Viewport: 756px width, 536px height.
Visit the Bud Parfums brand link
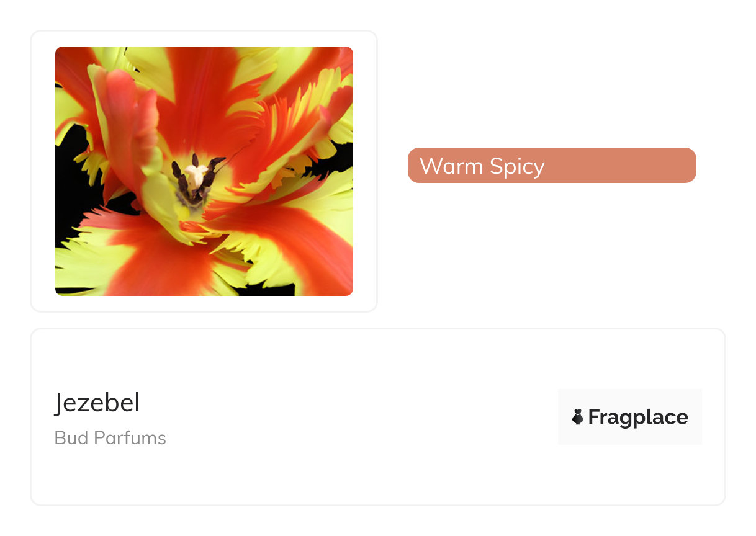click(x=110, y=438)
